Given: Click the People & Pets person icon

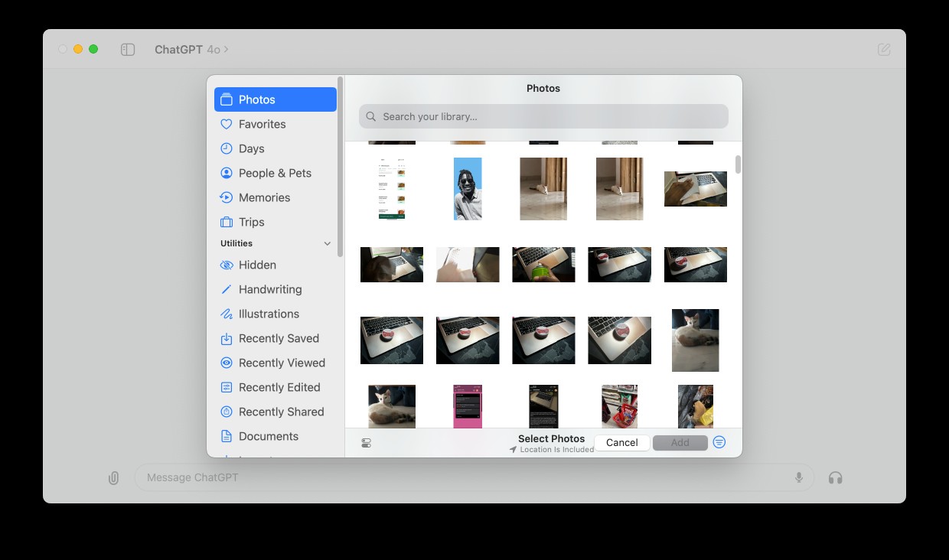Looking at the screenshot, I should (227, 173).
